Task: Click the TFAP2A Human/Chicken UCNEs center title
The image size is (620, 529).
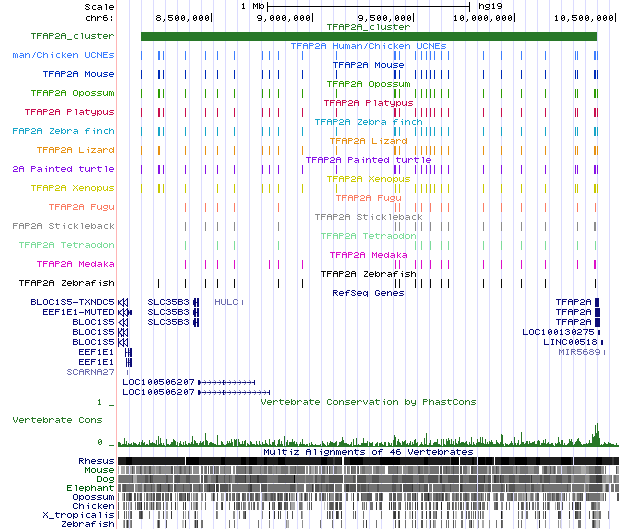Action: [x=368, y=46]
